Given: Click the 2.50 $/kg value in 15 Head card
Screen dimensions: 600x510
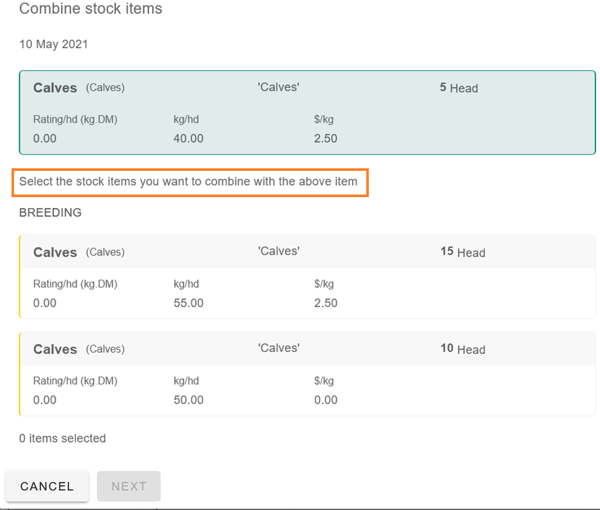Looking at the screenshot, I should tap(325, 303).
